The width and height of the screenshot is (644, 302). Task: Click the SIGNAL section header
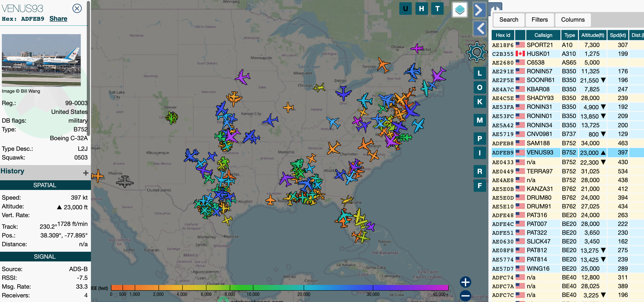(45, 257)
